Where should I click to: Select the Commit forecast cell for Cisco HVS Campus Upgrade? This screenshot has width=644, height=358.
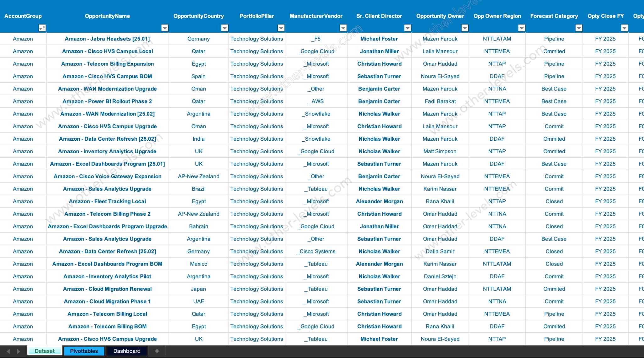[554, 126]
